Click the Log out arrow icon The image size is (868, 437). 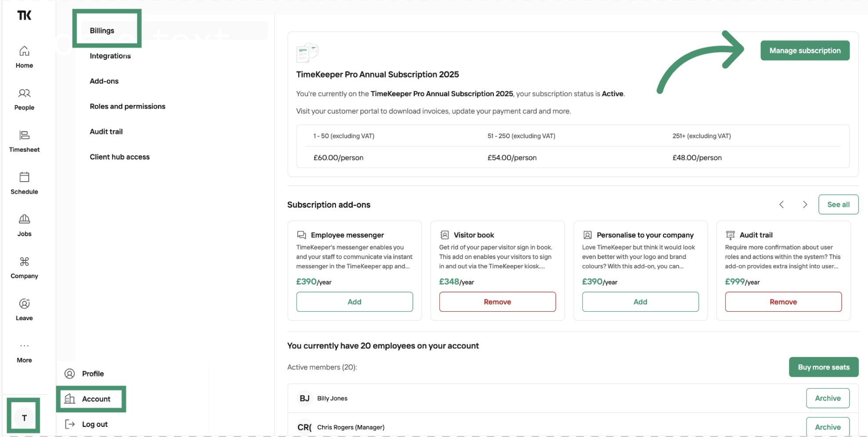pyautogui.click(x=69, y=424)
